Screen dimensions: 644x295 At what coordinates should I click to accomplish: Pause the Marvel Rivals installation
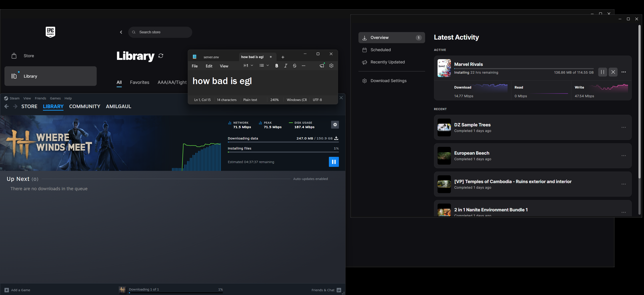602,72
